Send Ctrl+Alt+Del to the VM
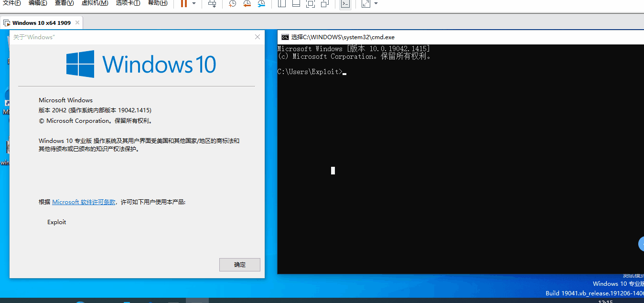644x303 pixels. point(213,4)
